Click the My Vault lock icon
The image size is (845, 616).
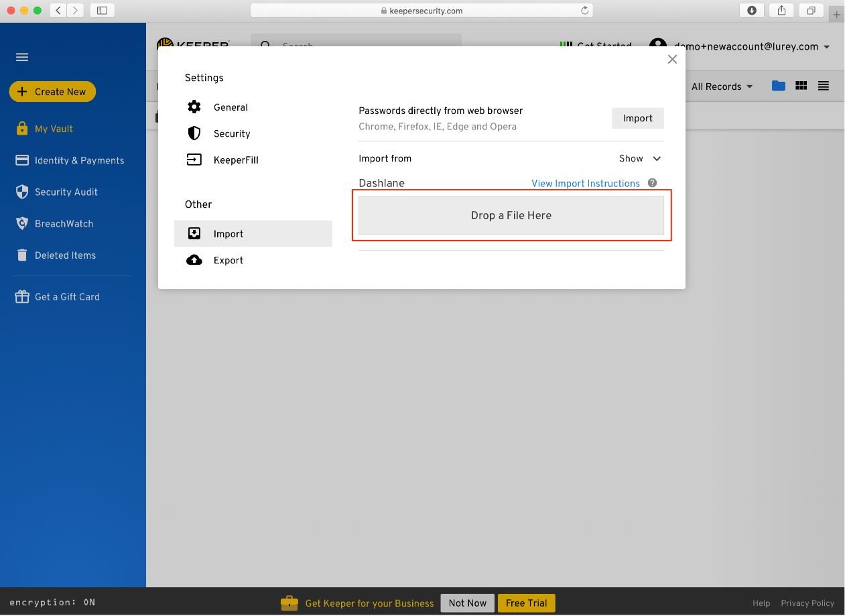point(22,129)
